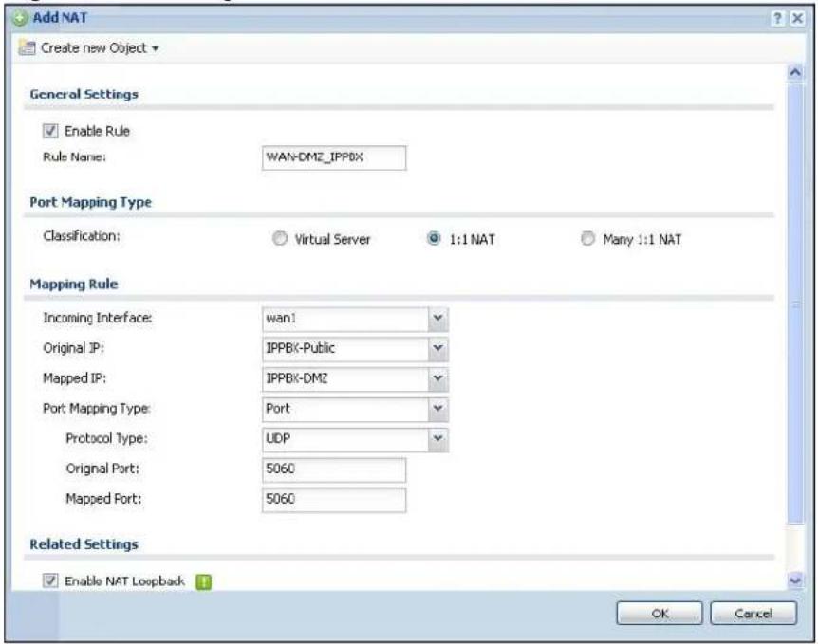Expand the Mapped IP dropdown arrow

click(438, 378)
